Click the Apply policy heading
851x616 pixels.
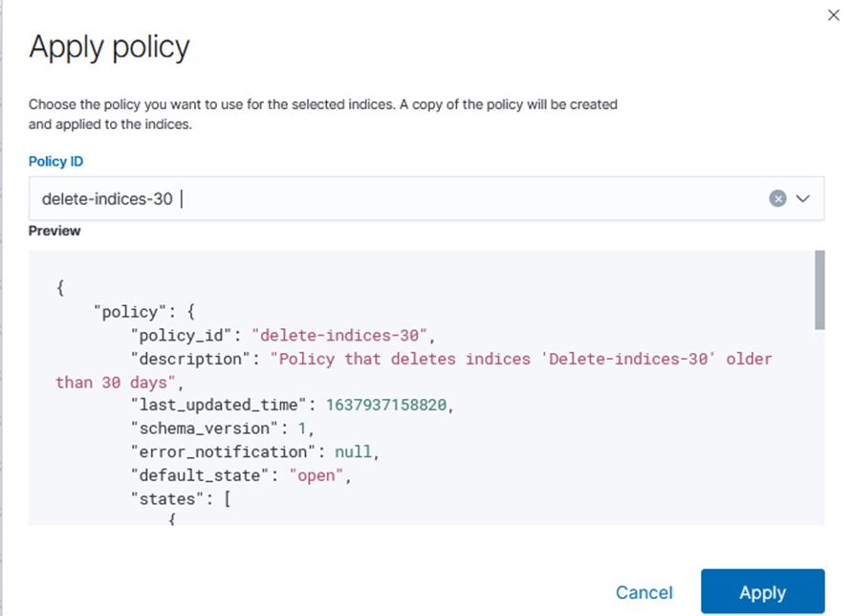point(109,47)
